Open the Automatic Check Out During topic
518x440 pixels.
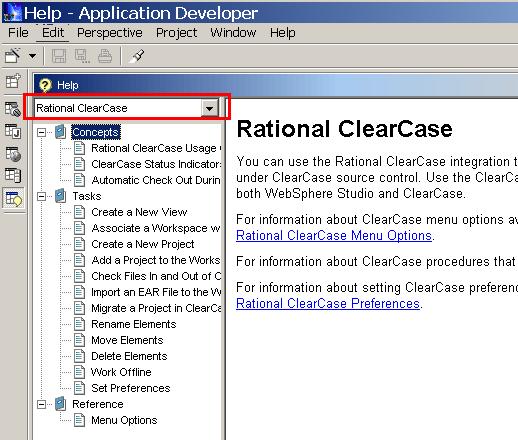point(156,180)
